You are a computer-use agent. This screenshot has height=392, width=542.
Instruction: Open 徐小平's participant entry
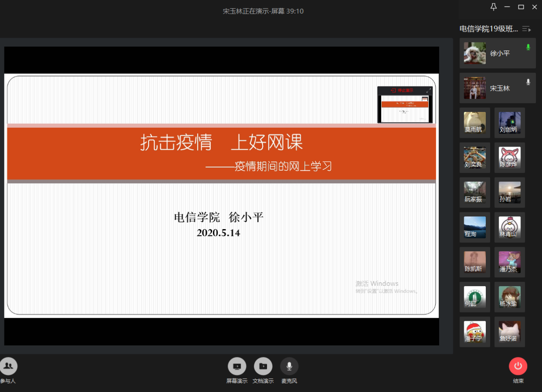click(497, 53)
